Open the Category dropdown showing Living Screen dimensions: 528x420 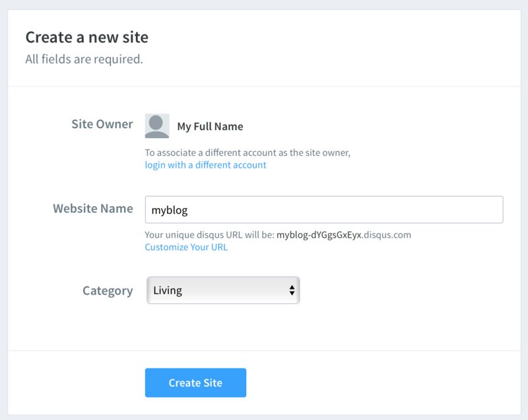(223, 290)
